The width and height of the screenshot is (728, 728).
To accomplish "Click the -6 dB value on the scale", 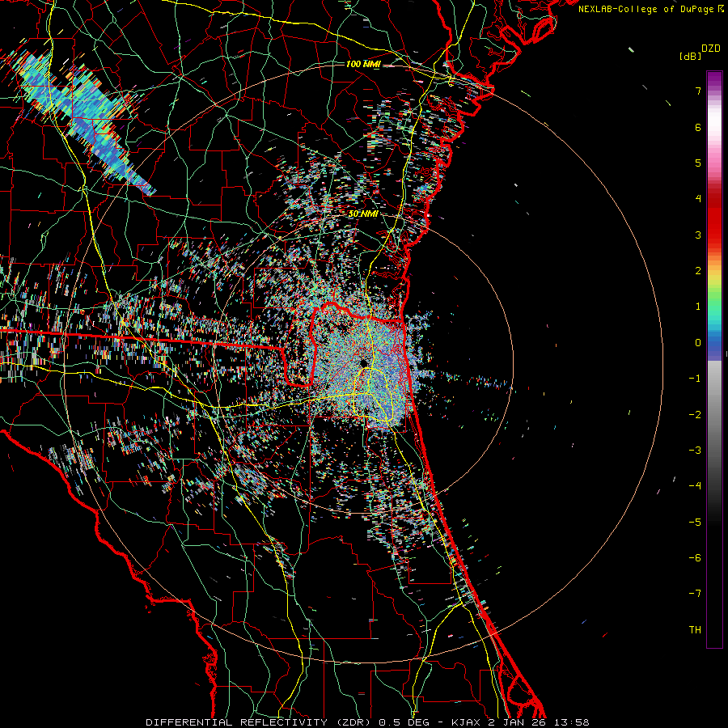I will pos(695,558).
